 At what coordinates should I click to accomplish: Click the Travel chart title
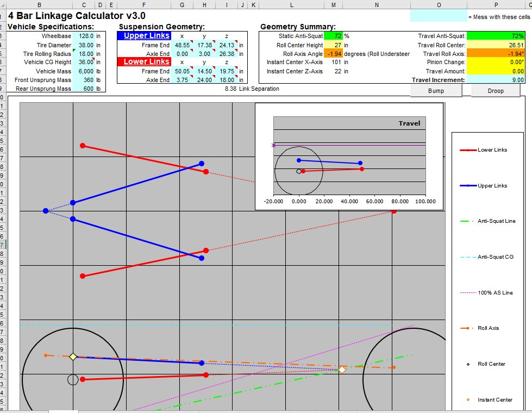[409, 123]
